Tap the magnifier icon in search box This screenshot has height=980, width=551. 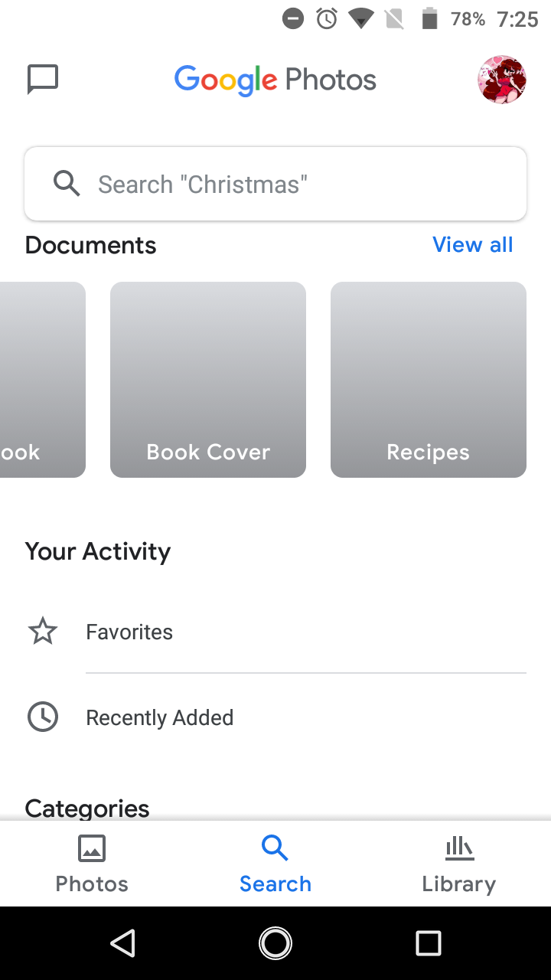(67, 184)
